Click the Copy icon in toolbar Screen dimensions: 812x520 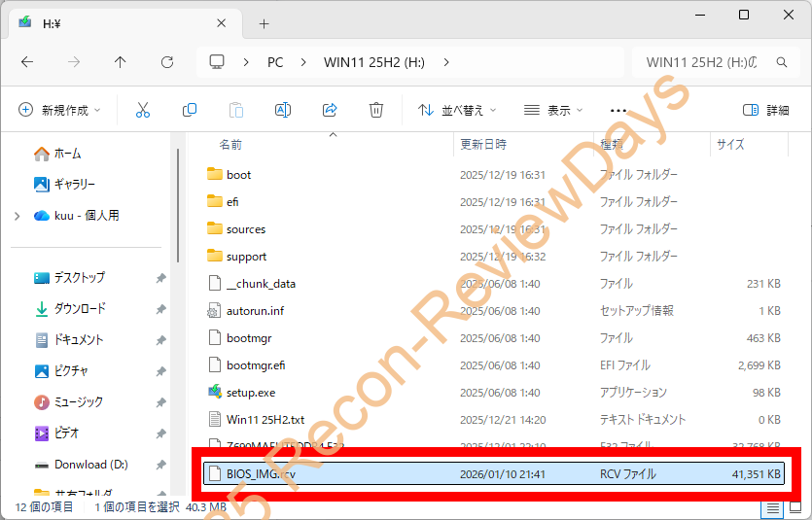(x=190, y=110)
